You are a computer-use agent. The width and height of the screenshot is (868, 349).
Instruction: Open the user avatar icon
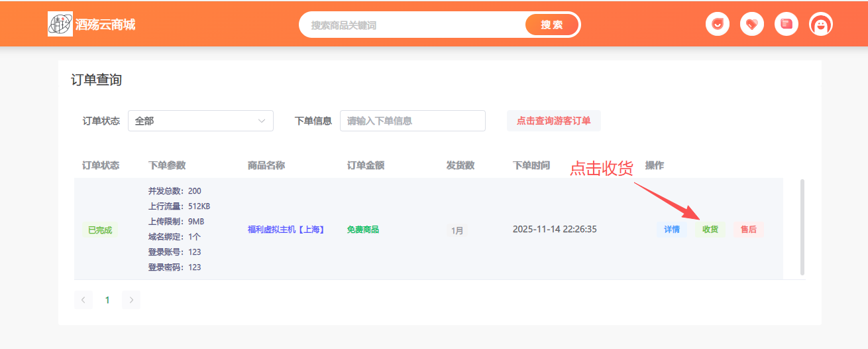pyautogui.click(x=821, y=25)
